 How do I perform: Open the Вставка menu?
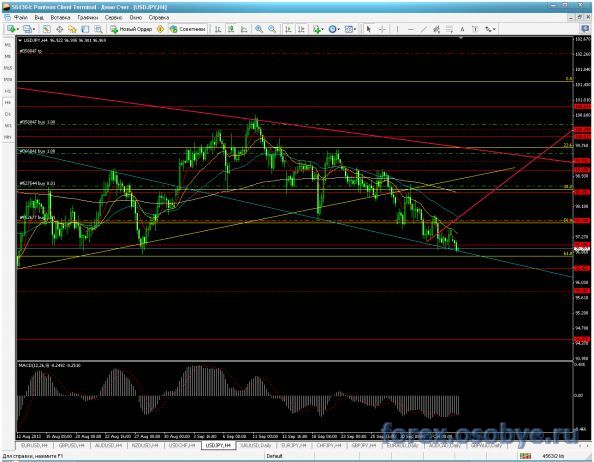60,17
